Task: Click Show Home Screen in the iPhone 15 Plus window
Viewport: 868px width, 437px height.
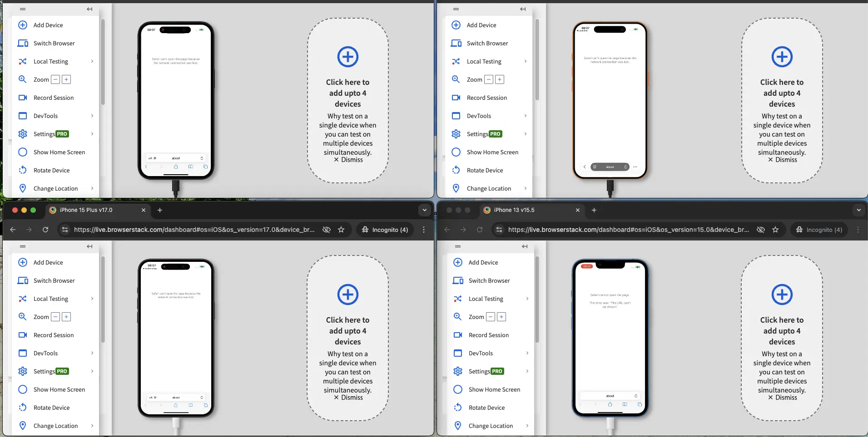Action: [x=59, y=389]
